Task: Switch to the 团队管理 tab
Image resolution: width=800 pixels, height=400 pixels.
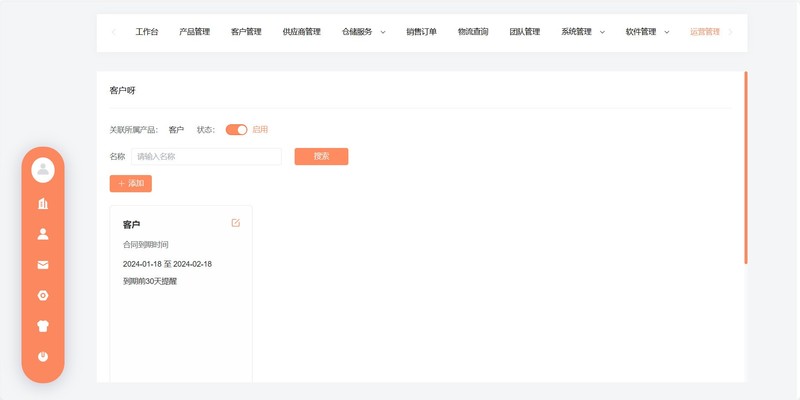Action: [x=524, y=32]
